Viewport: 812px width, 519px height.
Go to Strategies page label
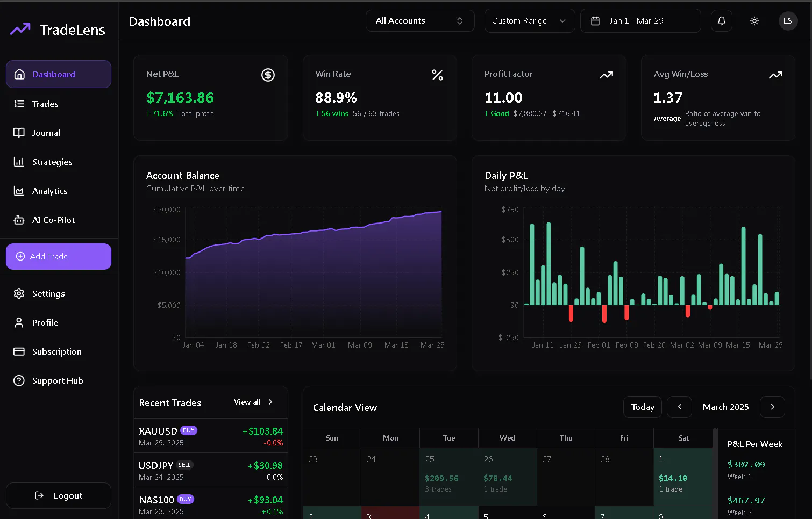pyautogui.click(x=52, y=162)
